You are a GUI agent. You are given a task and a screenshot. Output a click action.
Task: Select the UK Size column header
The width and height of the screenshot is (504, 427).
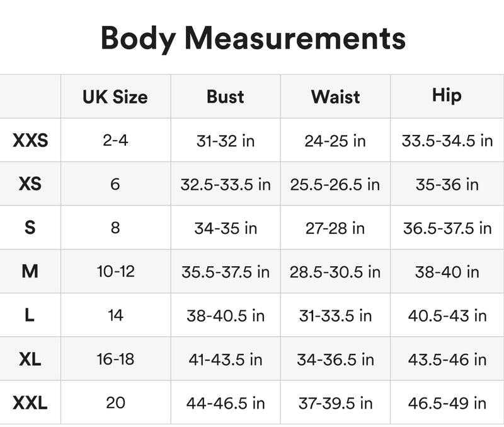tap(115, 97)
